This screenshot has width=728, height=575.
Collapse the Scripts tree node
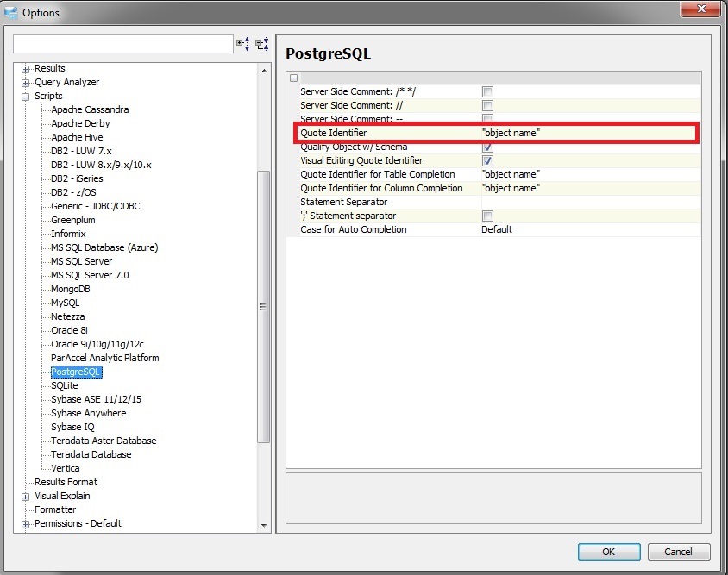point(26,97)
